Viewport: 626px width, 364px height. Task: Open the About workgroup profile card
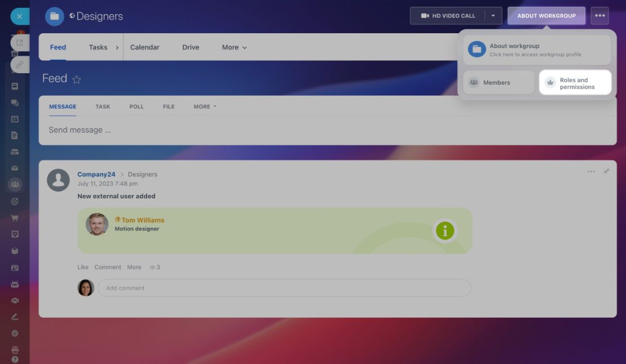(x=537, y=50)
